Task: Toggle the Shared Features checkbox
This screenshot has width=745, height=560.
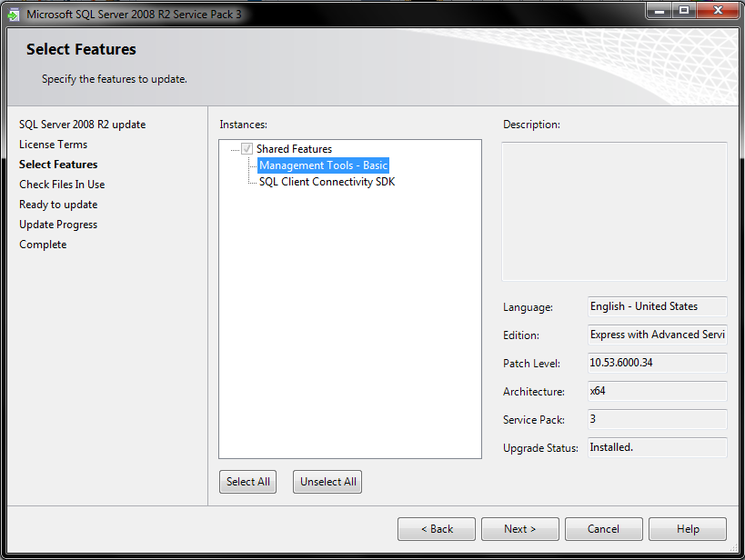Action: tap(247, 149)
